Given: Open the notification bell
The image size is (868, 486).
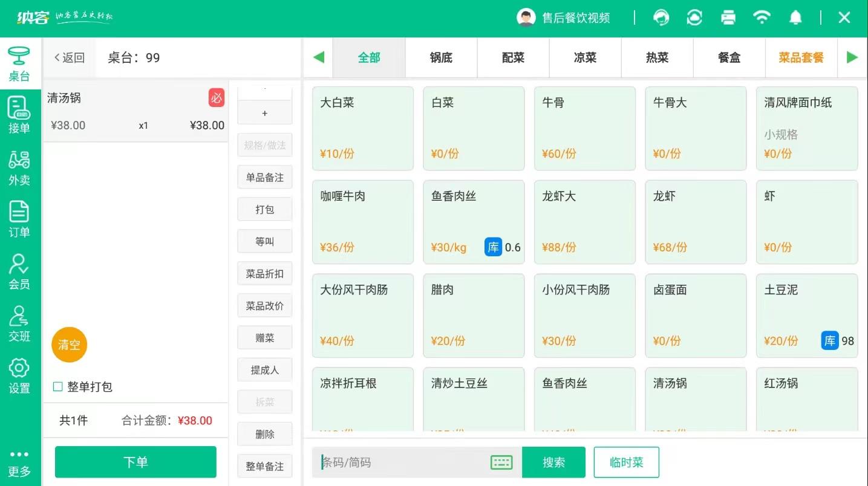Looking at the screenshot, I should click(x=795, y=18).
